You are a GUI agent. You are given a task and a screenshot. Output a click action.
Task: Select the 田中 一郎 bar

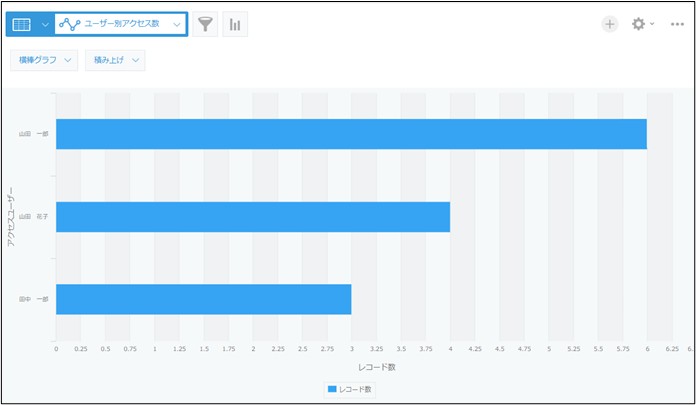(x=203, y=299)
